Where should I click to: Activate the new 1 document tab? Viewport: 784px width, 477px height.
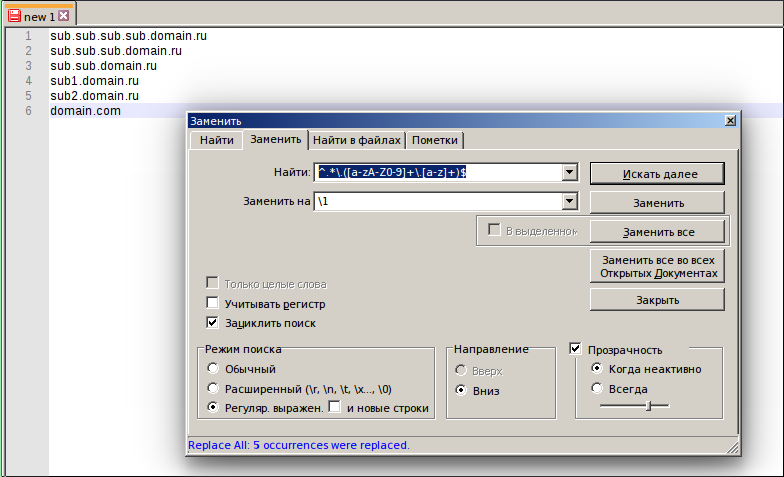click(x=39, y=16)
